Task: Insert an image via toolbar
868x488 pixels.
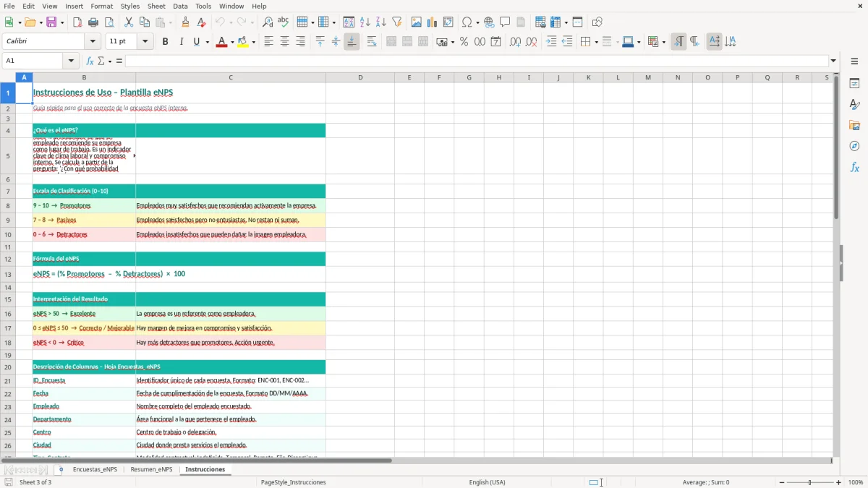Action: click(x=417, y=22)
